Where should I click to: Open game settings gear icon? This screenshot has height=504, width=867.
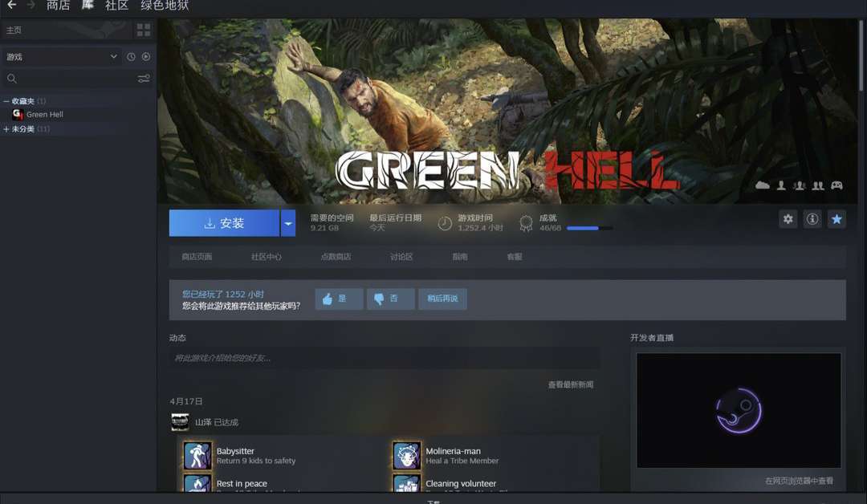[788, 219]
